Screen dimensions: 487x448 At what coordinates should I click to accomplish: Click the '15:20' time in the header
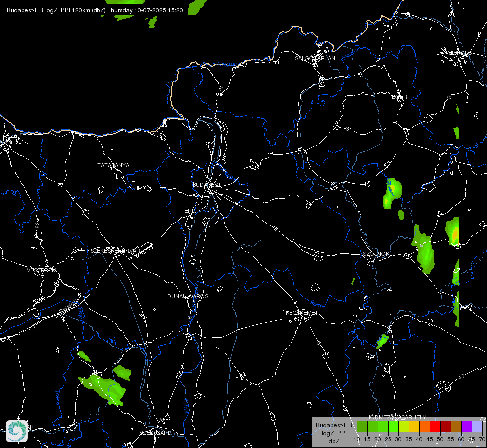(175, 10)
